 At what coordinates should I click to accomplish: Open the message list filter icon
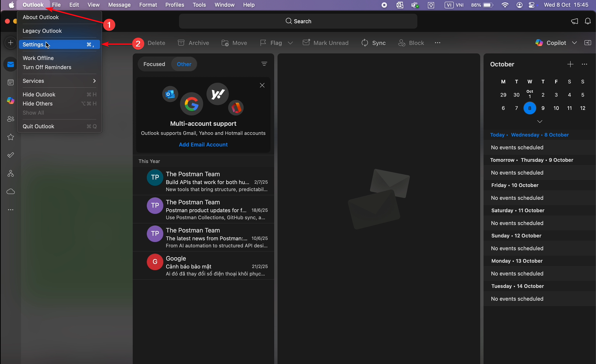(x=264, y=64)
